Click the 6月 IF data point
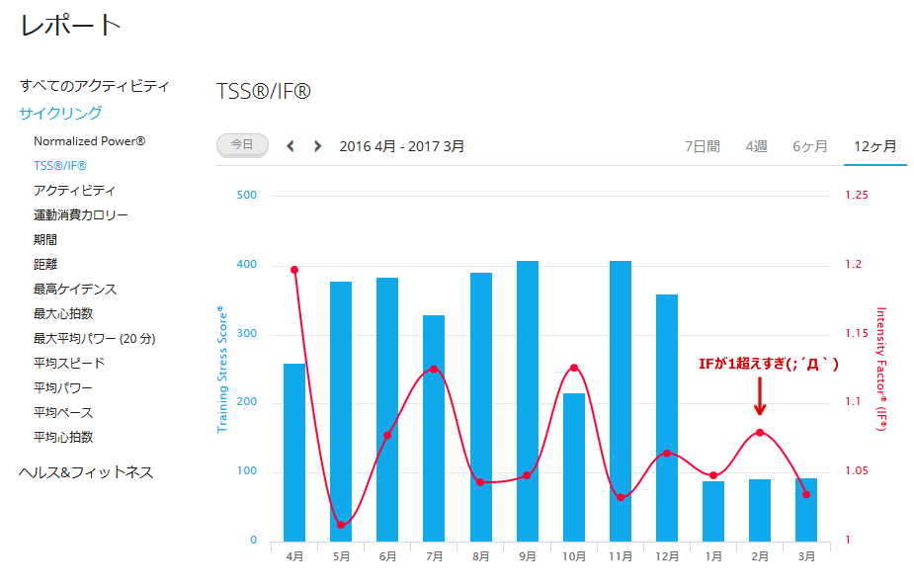Viewport: 914px width, 588px height. point(387,436)
